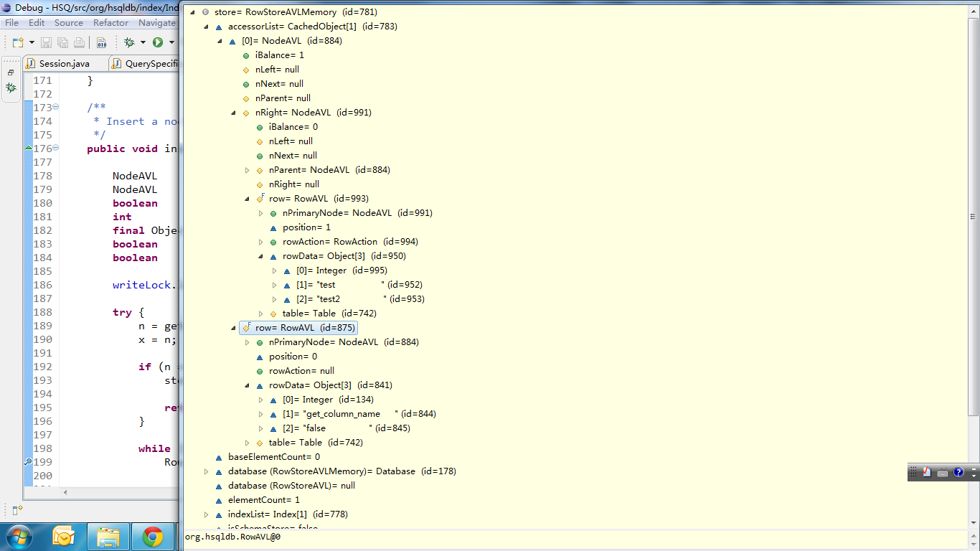Collapse the accessorList tree node

tap(207, 27)
